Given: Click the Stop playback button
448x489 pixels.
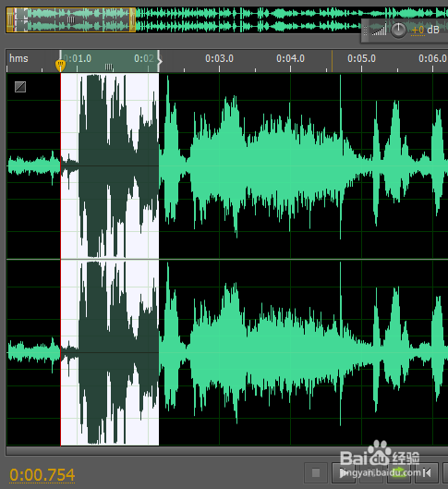Looking at the screenshot, I should [316, 472].
